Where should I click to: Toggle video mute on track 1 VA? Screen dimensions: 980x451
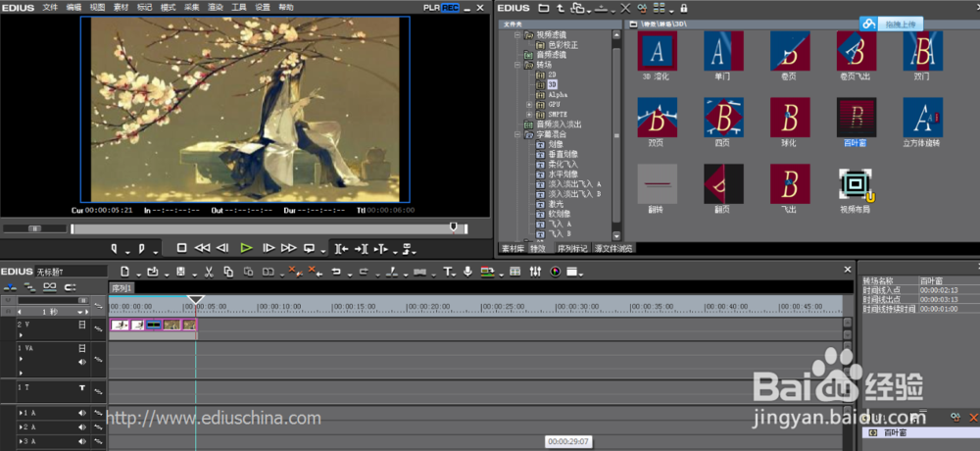pyautogui.click(x=82, y=348)
